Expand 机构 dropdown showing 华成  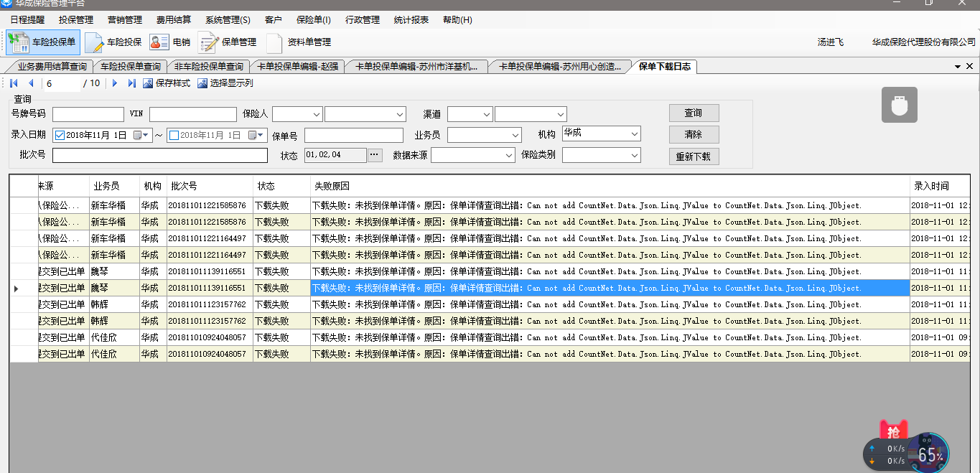point(635,134)
